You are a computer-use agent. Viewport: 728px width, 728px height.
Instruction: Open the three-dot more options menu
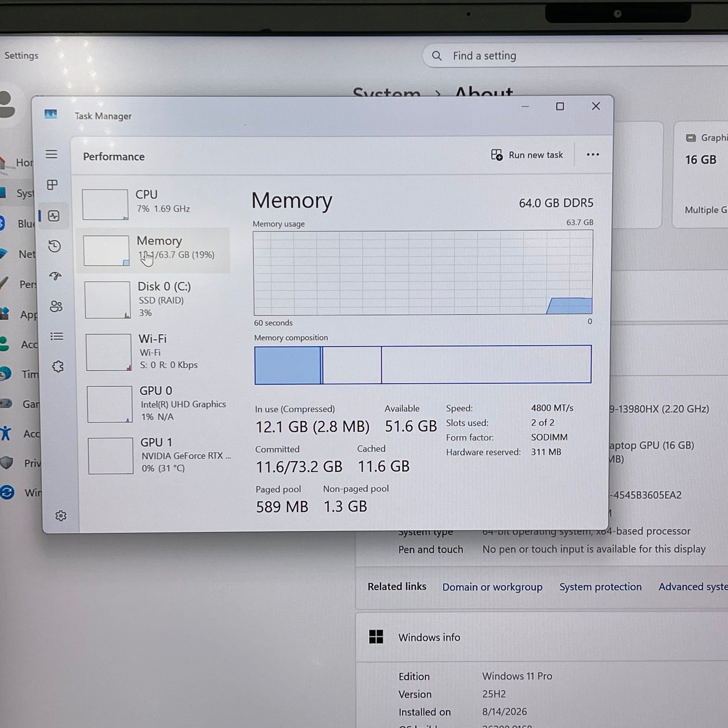[593, 155]
